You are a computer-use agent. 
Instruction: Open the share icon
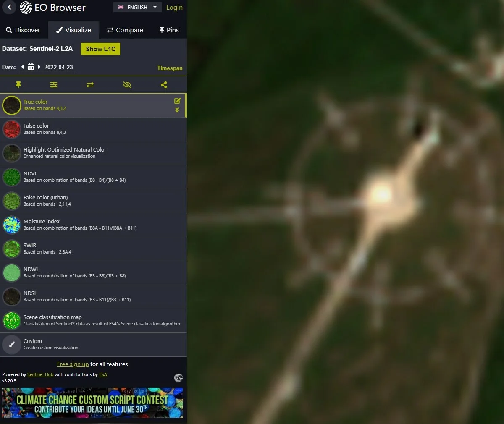164,85
